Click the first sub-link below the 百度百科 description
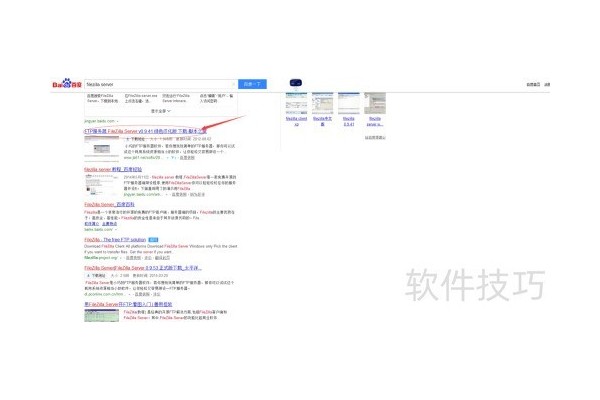This screenshot has height=400, width=600. click(x=91, y=224)
